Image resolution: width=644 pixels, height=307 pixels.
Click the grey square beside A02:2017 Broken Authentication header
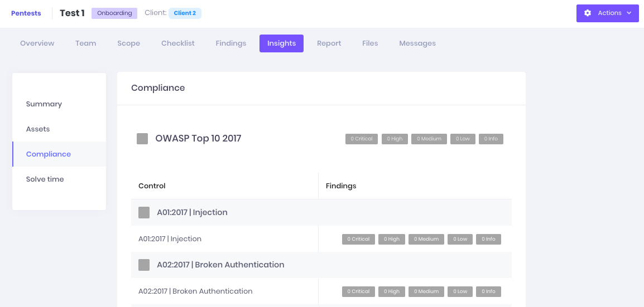click(x=144, y=265)
